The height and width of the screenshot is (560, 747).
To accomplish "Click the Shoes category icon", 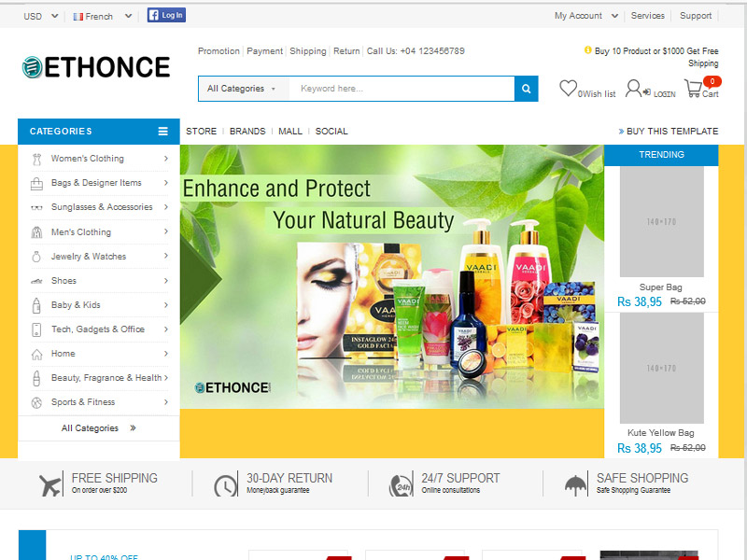I will coord(36,282).
